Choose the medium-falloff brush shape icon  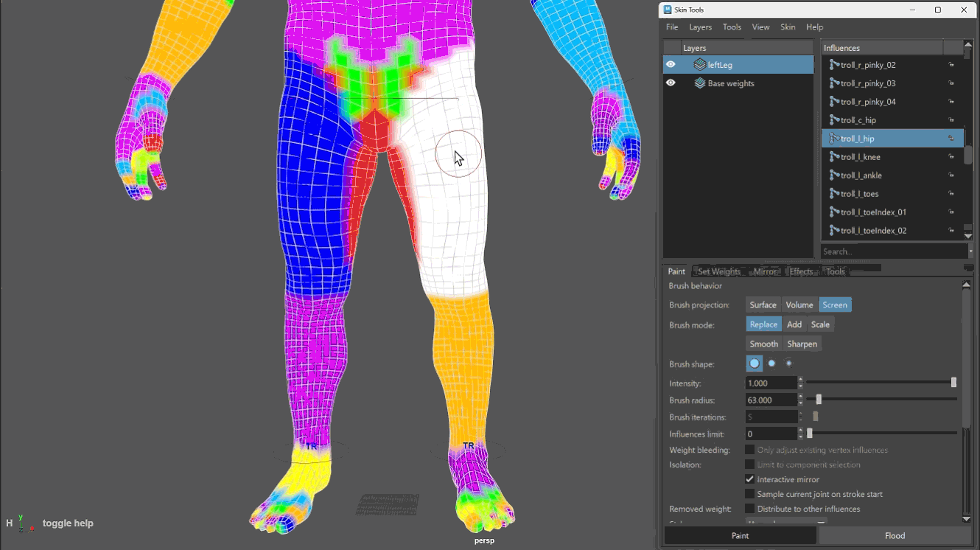[x=771, y=363]
